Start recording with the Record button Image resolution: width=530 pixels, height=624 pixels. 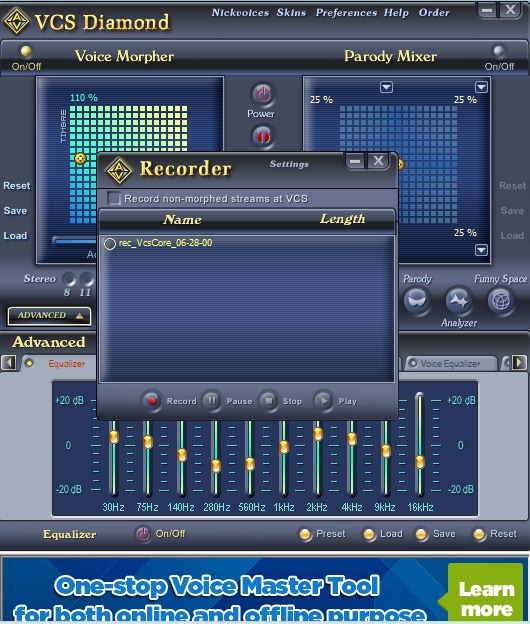(x=152, y=401)
